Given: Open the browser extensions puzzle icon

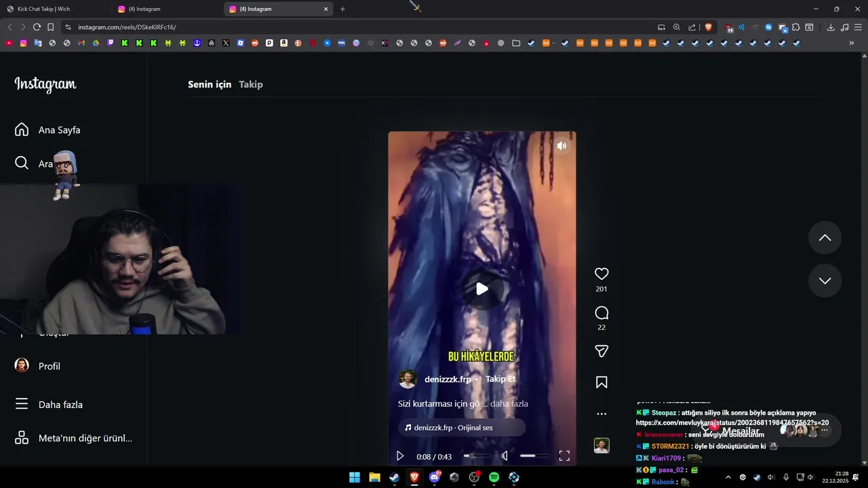Looking at the screenshot, I should click(x=796, y=27).
